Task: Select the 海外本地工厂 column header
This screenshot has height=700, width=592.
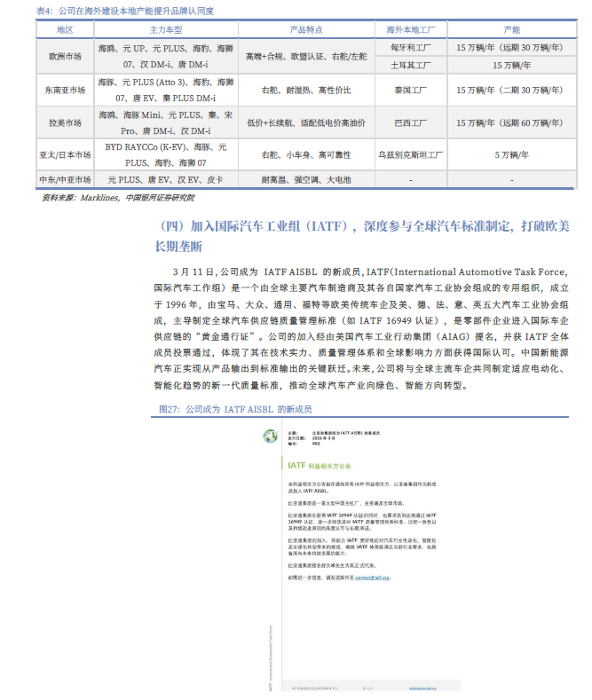Action: tap(411, 30)
